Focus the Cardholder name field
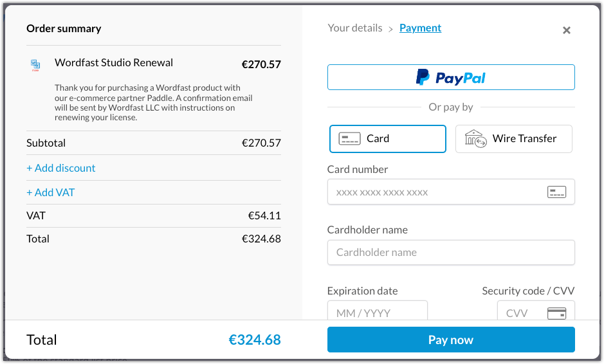604x364 pixels. [451, 252]
